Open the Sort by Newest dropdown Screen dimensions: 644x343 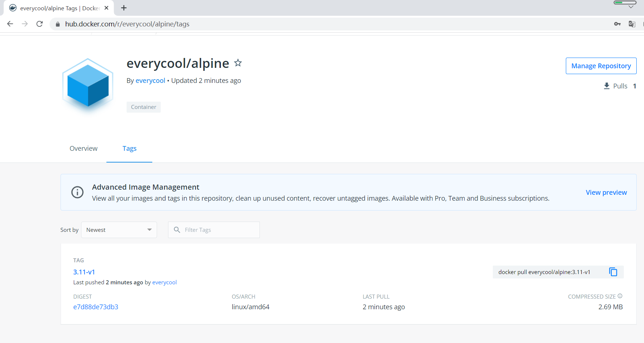click(x=119, y=230)
